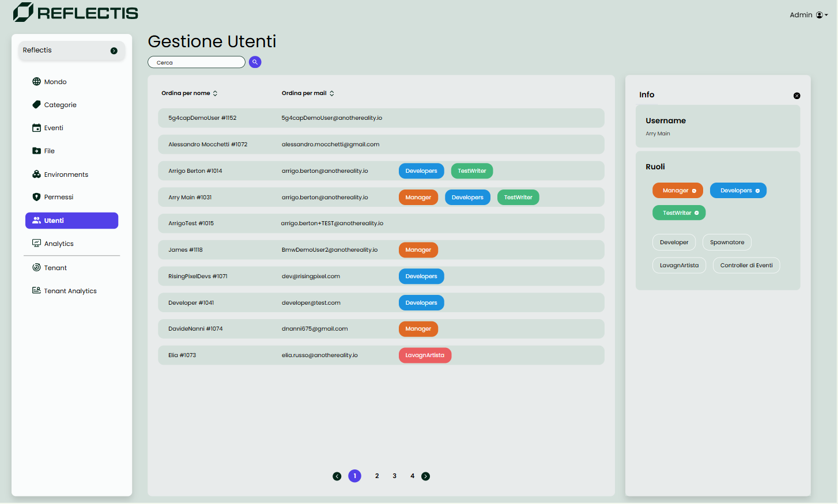
Task: Go to the File section
Action: click(50, 151)
